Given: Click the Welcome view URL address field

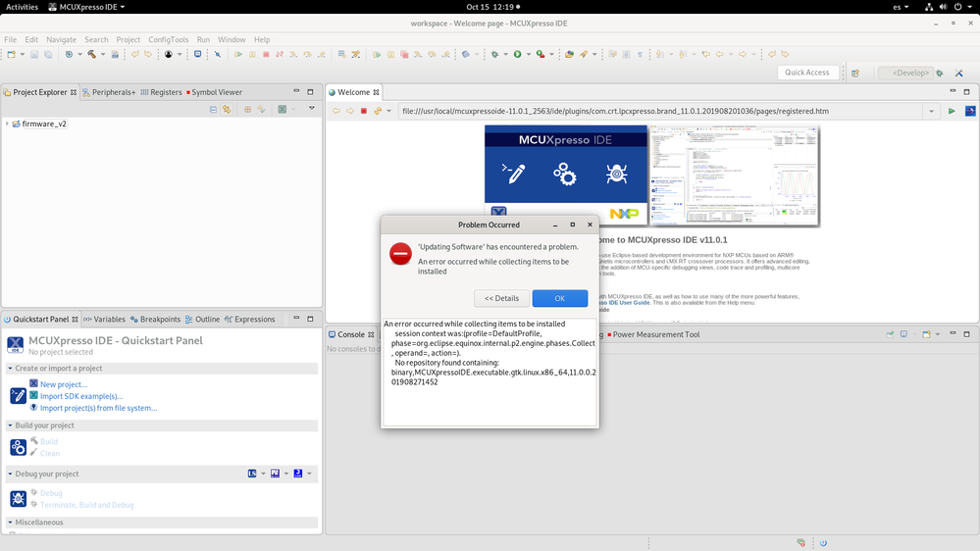Looking at the screenshot, I should coord(660,111).
